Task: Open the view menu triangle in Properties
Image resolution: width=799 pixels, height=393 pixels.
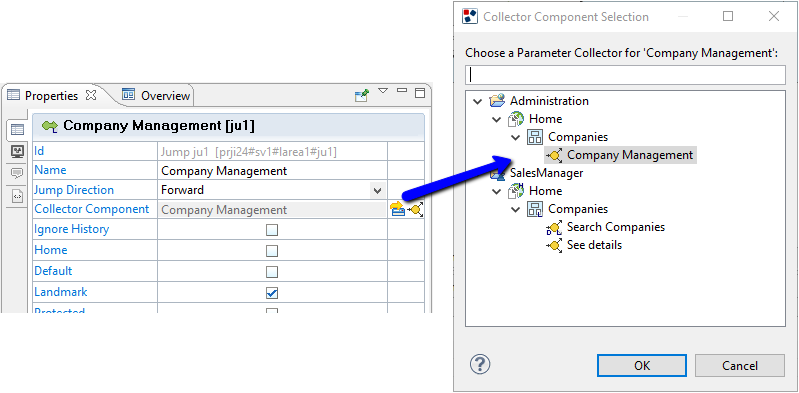Action: (x=383, y=91)
